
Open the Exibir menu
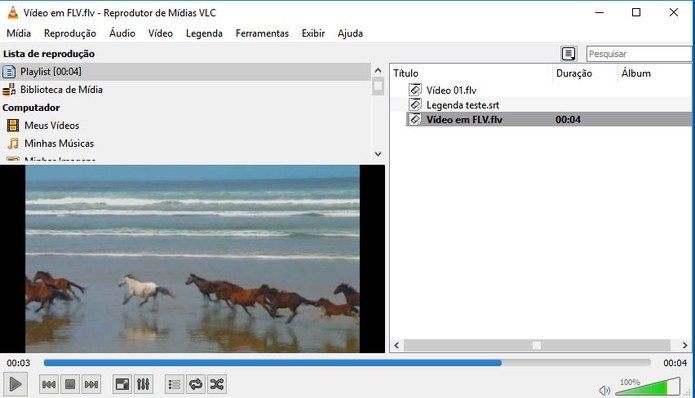(313, 33)
